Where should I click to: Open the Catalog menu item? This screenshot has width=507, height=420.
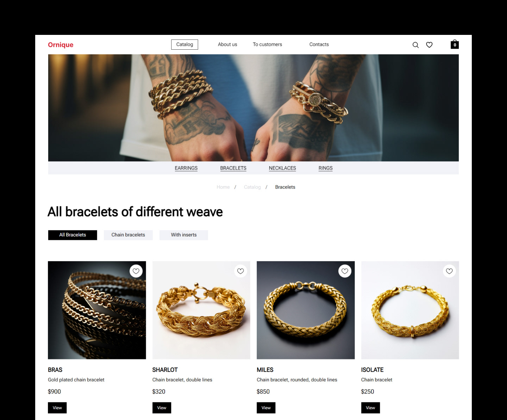(184, 44)
